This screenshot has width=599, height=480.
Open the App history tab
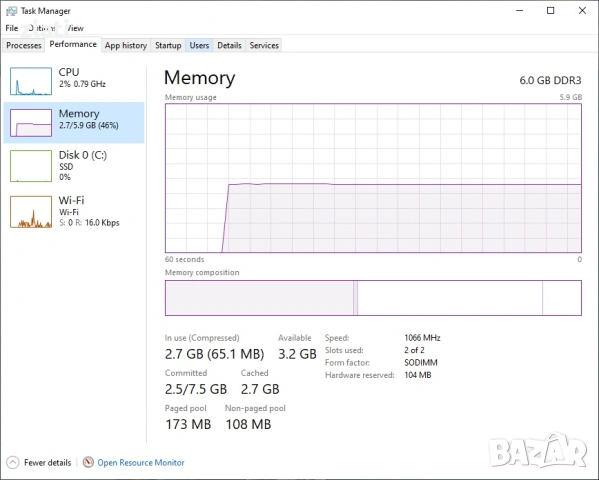pos(126,45)
